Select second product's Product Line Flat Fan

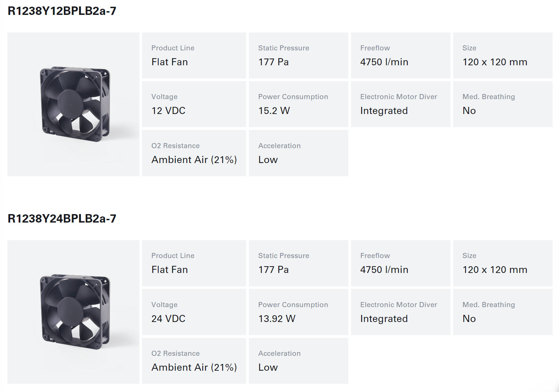point(194,263)
